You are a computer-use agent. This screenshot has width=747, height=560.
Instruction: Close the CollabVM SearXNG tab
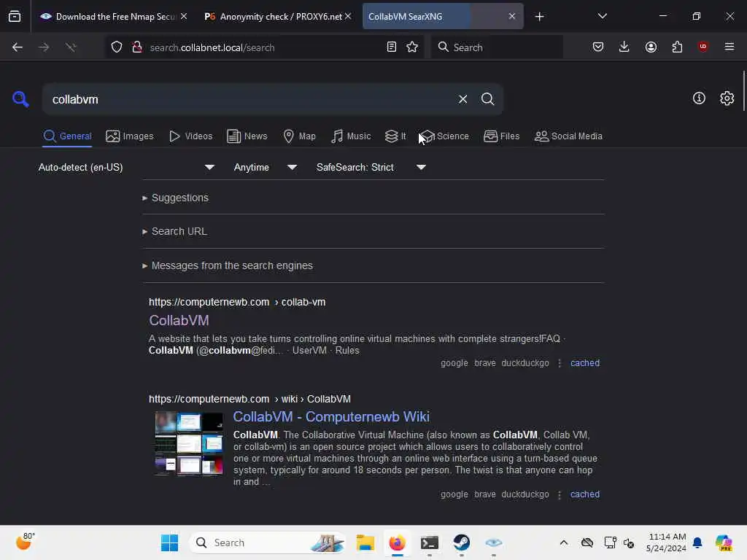pos(511,16)
